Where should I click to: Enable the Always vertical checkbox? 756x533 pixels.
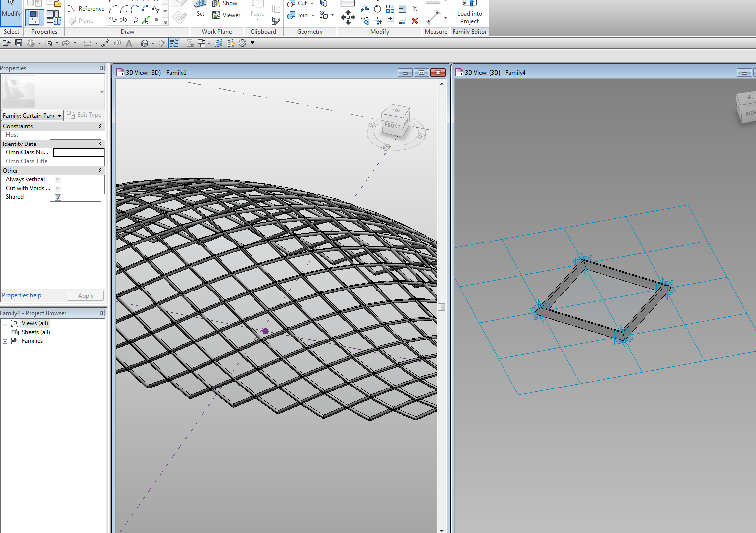click(58, 180)
